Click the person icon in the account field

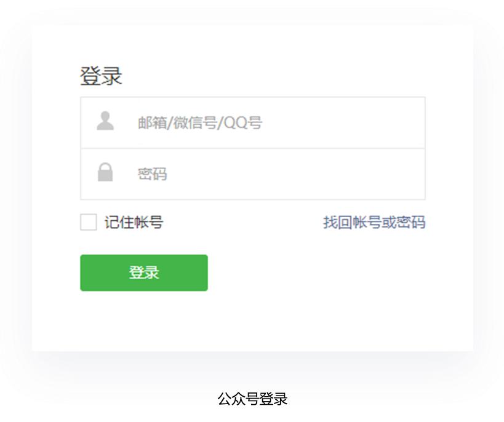[106, 122]
